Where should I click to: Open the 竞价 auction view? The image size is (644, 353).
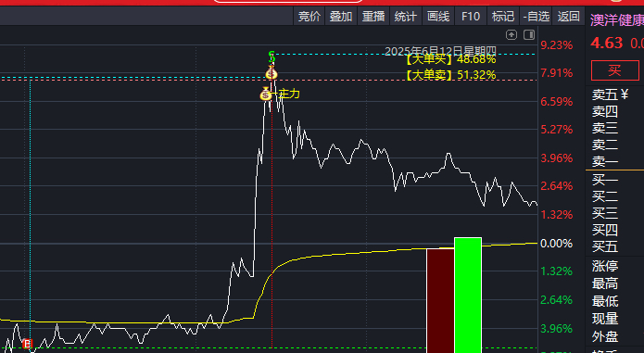coord(309,17)
